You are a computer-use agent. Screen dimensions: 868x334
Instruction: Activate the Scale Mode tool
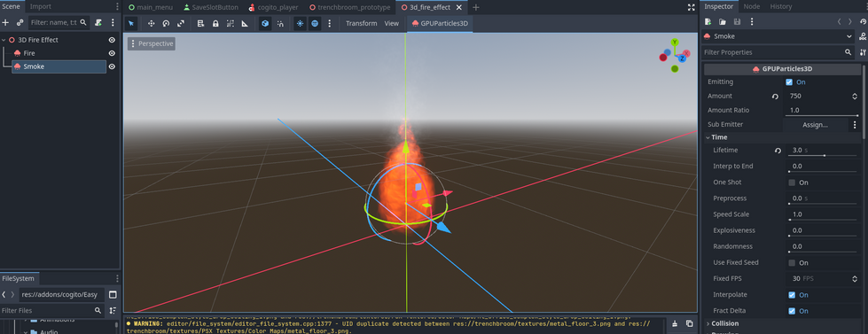pos(181,24)
